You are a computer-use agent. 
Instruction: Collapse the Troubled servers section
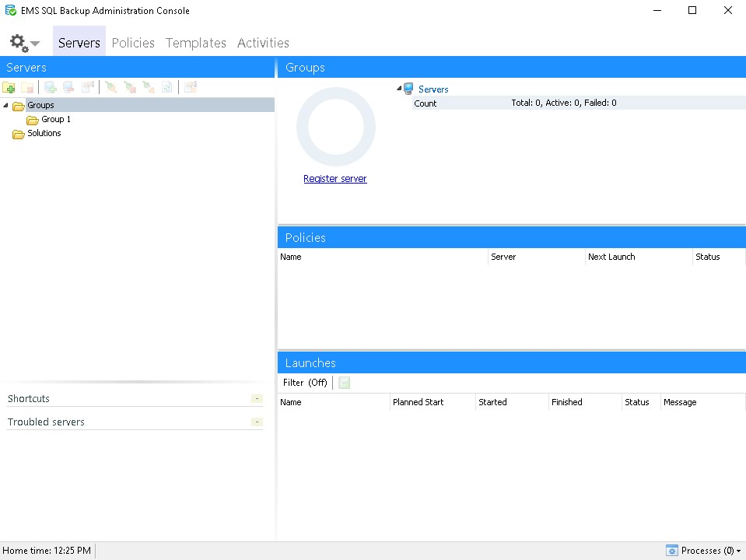(257, 422)
